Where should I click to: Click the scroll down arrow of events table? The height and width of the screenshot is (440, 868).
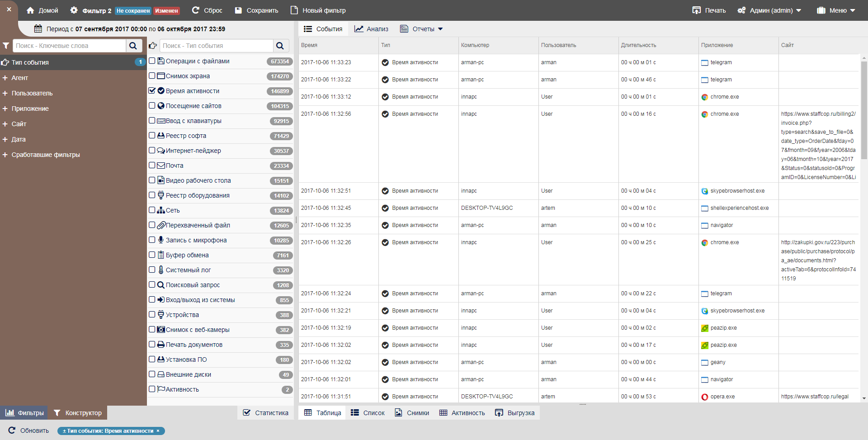tap(864, 398)
